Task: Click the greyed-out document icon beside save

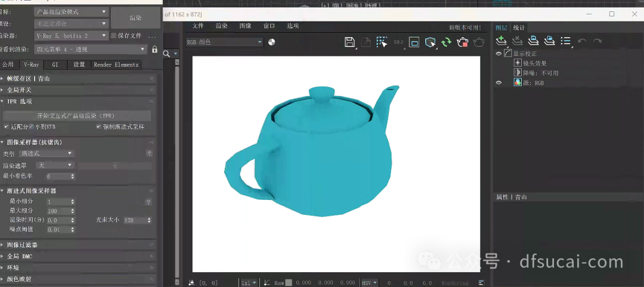Action: 366,42
